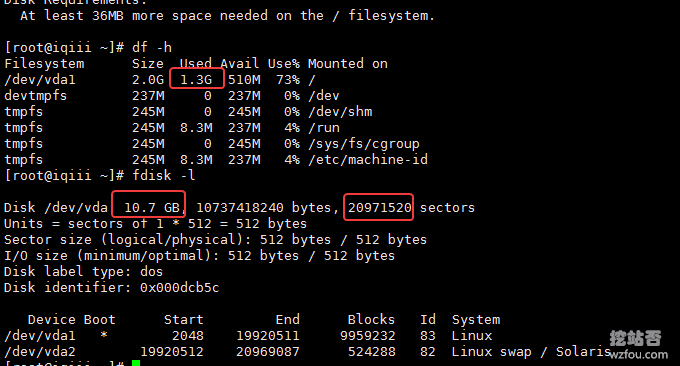Click the '10737418240' bytes value
This screenshot has width=680, height=366.
pyautogui.click(x=240, y=208)
